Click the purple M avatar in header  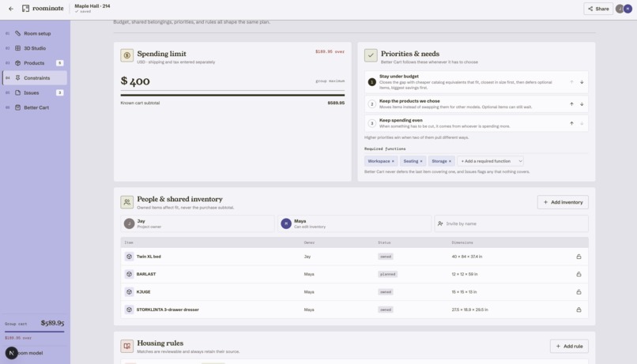(x=628, y=9)
